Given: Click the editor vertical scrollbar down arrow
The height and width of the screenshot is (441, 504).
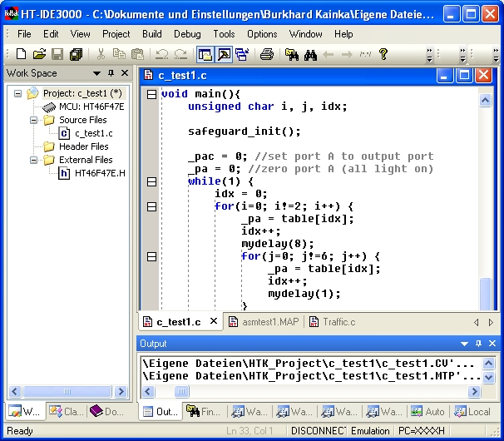Looking at the screenshot, I should 486,305.
